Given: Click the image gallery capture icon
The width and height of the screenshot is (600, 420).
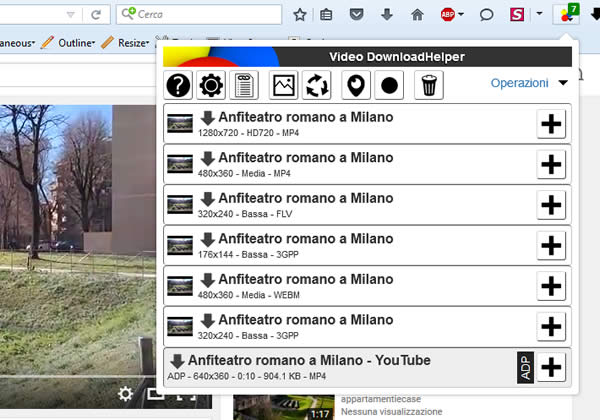Looking at the screenshot, I should [x=284, y=85].
